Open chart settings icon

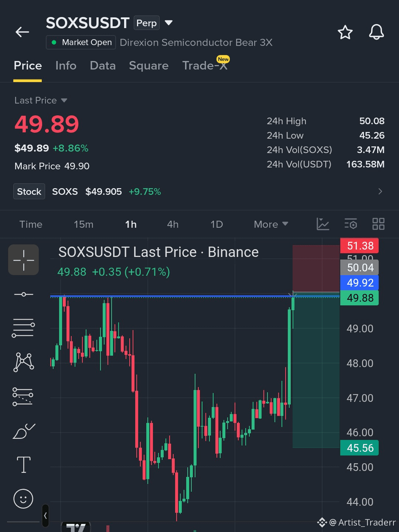pos(351,224)
